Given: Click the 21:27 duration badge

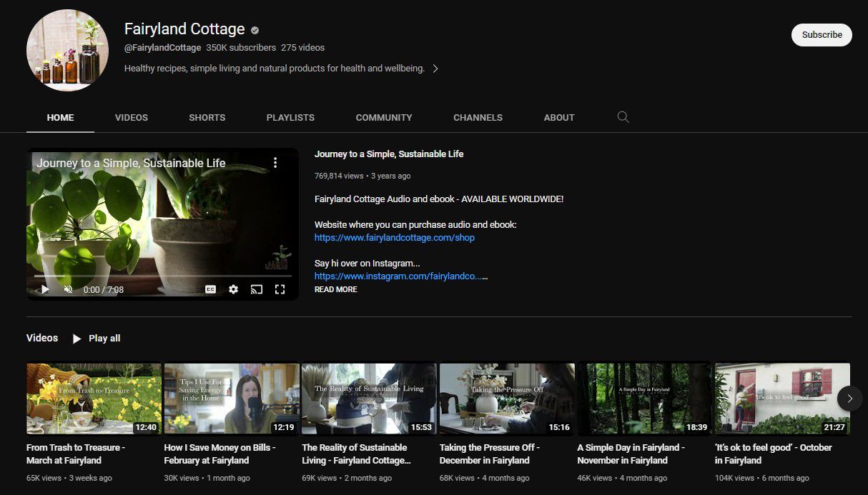Looking at the screenshot, I should tap(834, 427).
